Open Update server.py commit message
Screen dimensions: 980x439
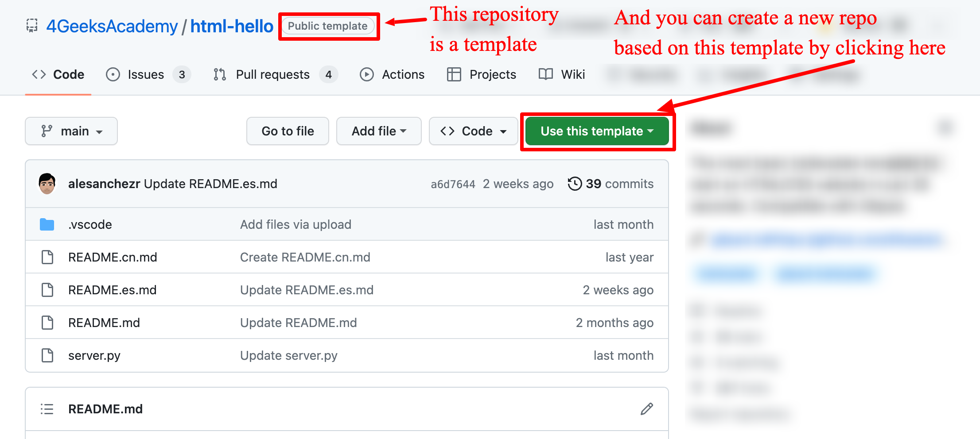pos(289,355)
